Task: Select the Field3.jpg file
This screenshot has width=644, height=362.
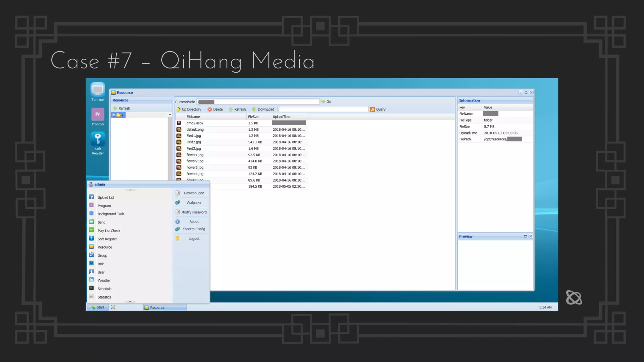Action: [x=241, y=149]
